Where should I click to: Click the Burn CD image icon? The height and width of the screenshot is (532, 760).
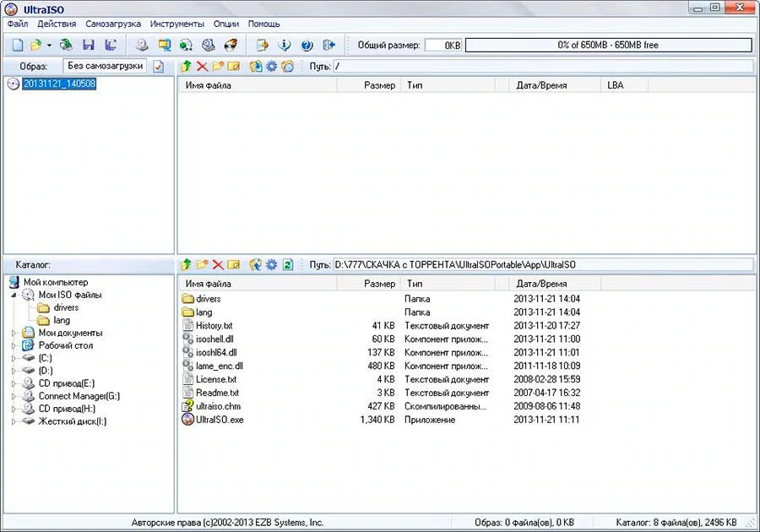(x=231, y=45)
